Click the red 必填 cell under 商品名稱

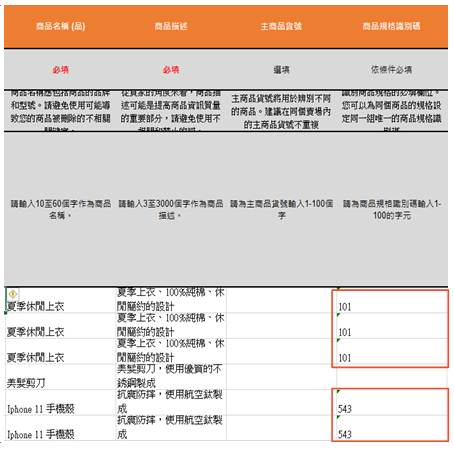coord(60,70)
